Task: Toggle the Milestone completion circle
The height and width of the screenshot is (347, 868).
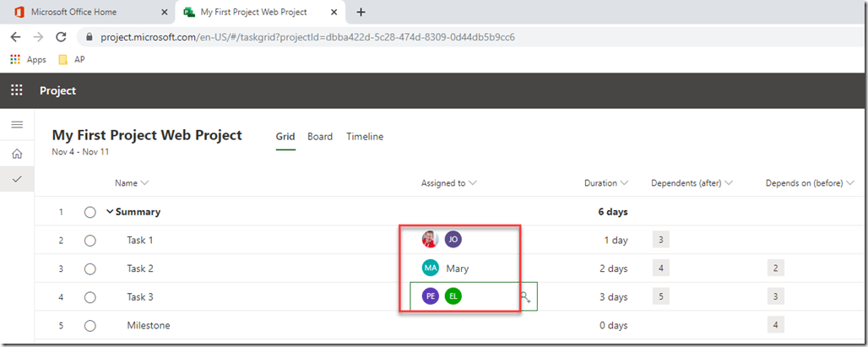Action: click(90, 325)
